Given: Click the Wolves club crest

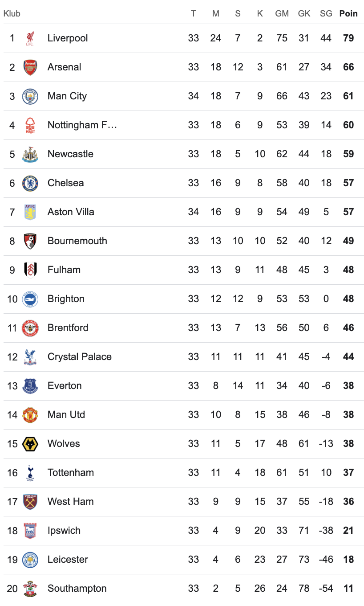Looking at the screenshot, I should pos(30,444).
